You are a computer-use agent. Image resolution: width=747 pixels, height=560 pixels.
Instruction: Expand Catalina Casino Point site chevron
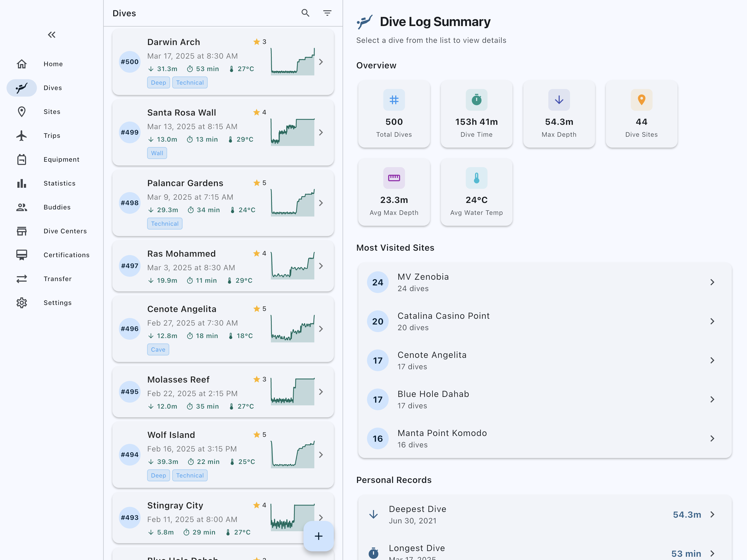[712, 321]
